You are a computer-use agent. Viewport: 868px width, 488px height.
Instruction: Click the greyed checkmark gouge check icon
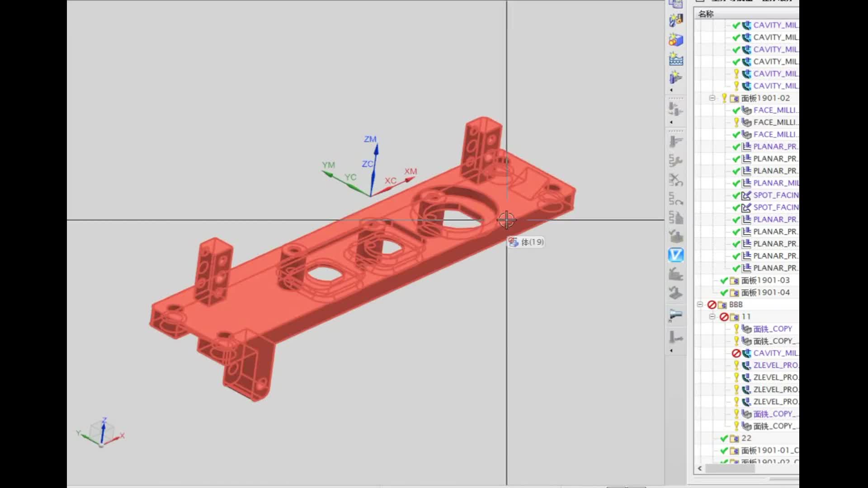[676, 236]
